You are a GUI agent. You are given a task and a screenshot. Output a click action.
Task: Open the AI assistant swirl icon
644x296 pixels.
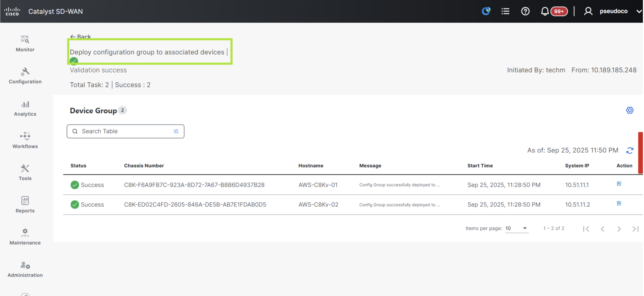click(486, 11)
